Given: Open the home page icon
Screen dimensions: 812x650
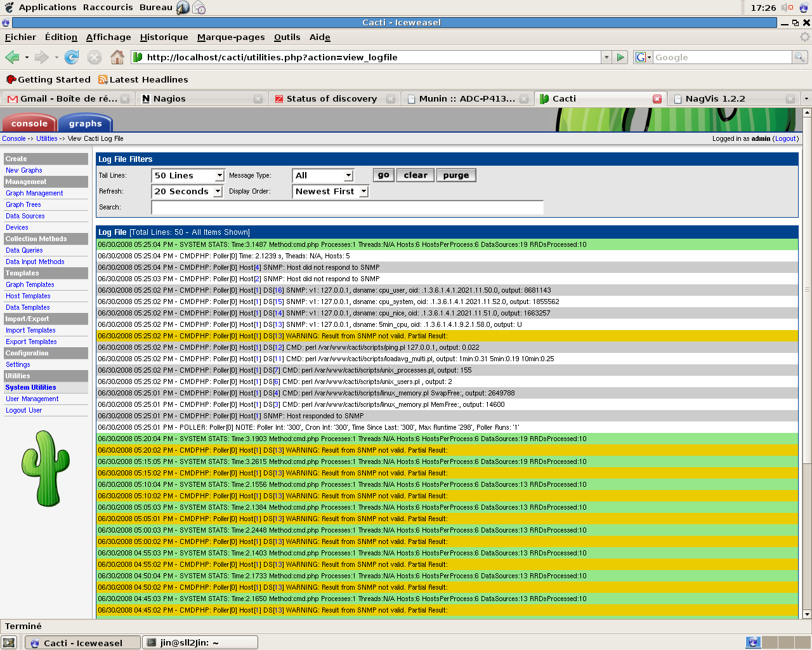Looking at the screenshot, I should (117, 57).
